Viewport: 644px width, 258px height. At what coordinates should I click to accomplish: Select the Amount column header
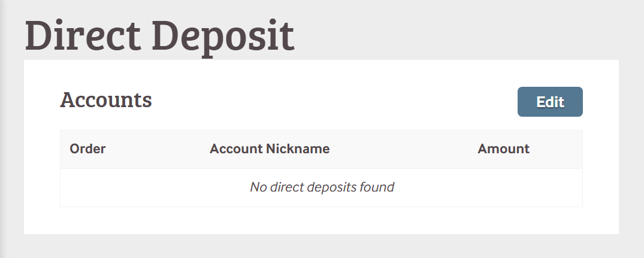point(503,149)
